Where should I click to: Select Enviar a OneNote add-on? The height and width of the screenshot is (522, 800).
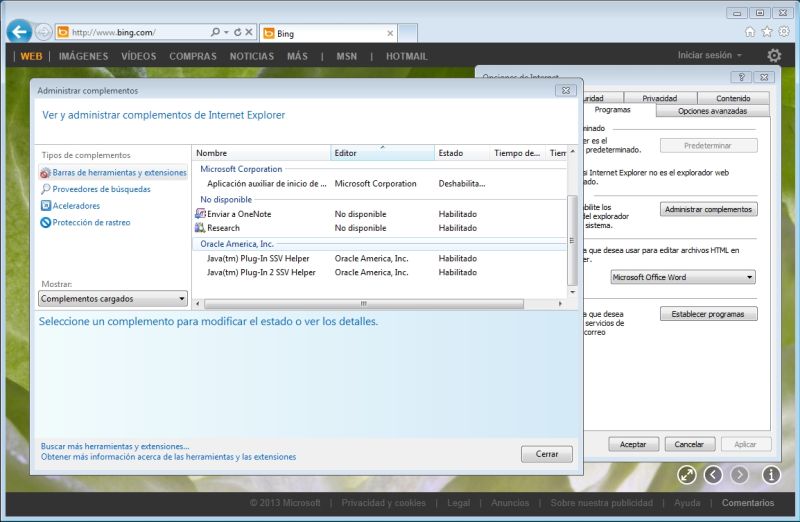coord(380,214)
